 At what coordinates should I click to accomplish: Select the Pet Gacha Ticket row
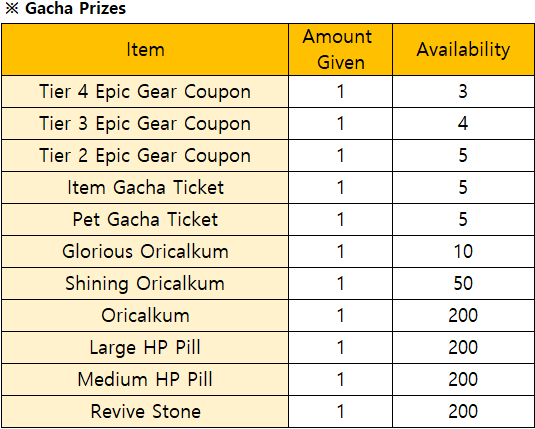tap(268, 219)
